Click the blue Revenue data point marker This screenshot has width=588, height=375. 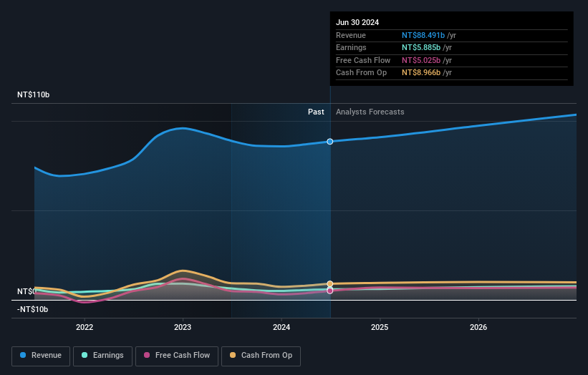pos(330,141)
